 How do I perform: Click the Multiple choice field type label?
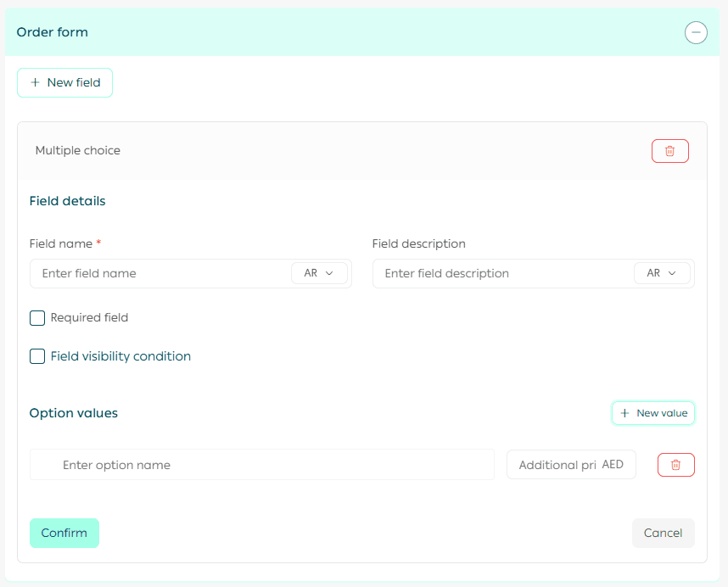click(x=78, y=151)
